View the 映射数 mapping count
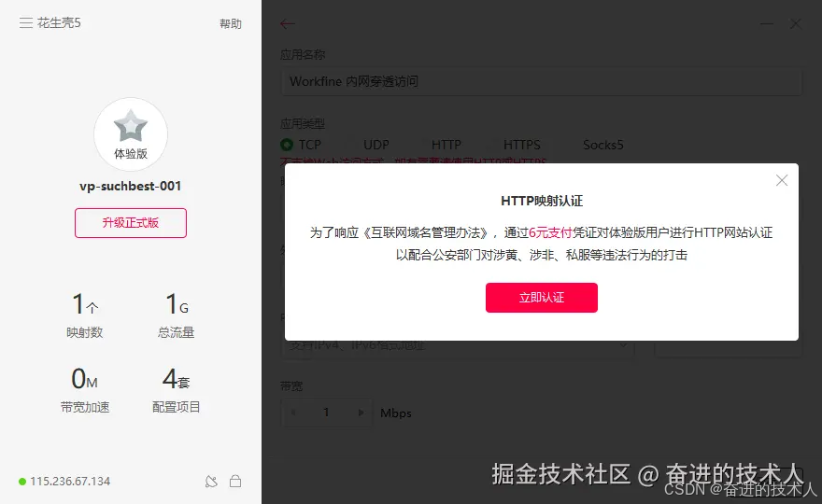Screen dimensions: 822x504 [84, 315]
